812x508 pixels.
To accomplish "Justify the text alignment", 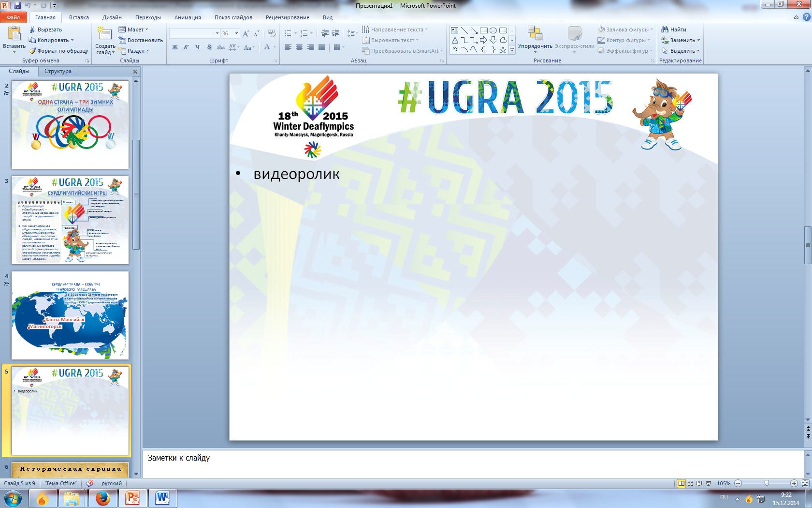I will tap(322, 47).
